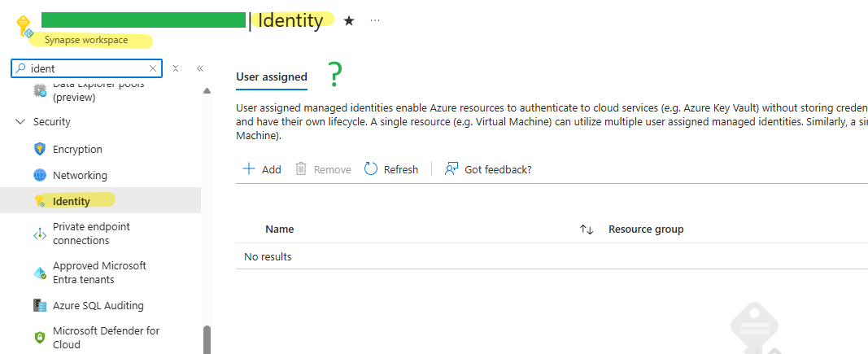Screen dimensions: 868x354
Task: Select the Identity menu item
Action: coord(100,200)
